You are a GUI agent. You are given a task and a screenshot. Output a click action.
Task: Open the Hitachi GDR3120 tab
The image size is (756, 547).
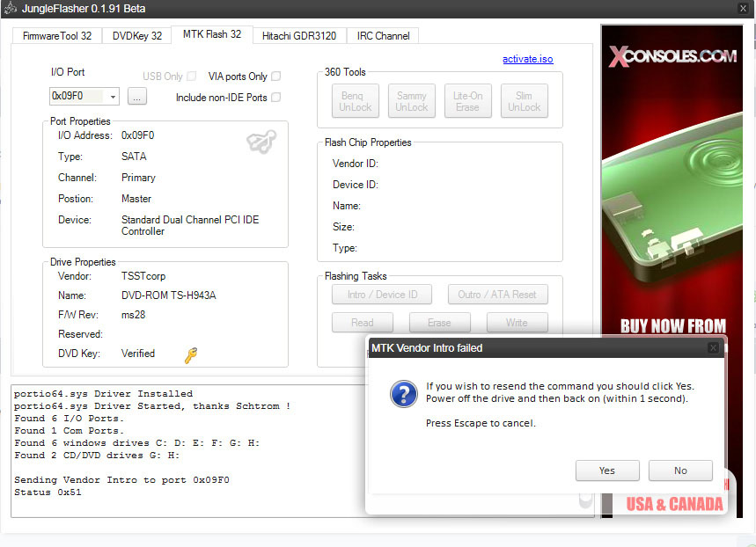coord(299,36)
